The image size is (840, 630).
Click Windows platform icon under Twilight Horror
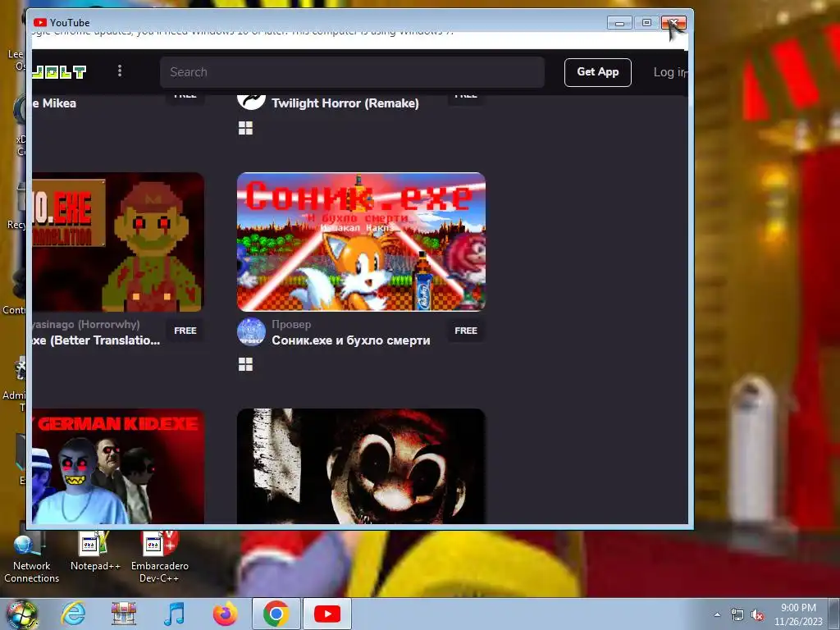[x=245, y=128]
